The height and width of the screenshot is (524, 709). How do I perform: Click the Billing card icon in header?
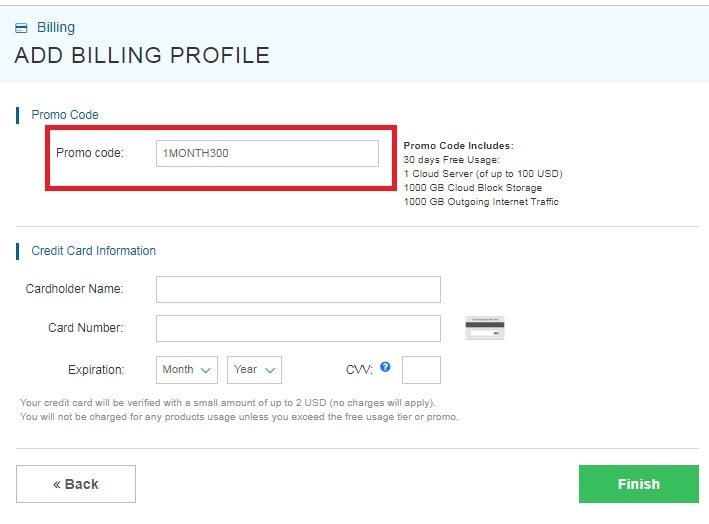click(22, 28)
